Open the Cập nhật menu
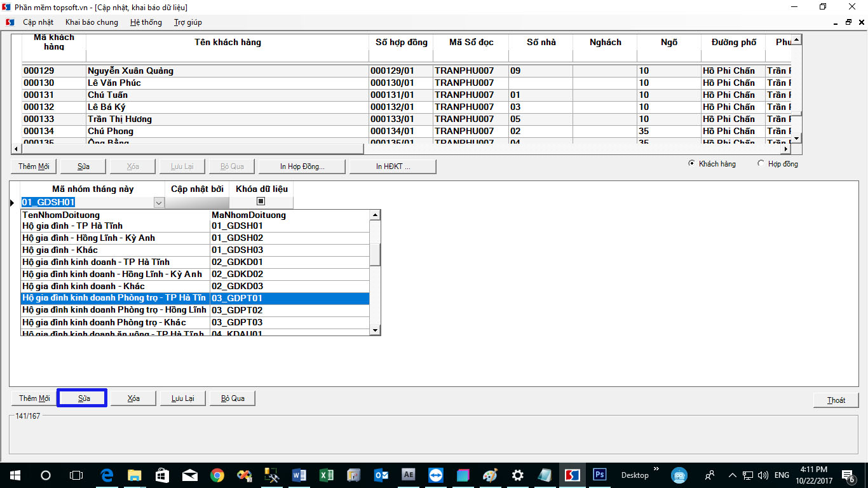Image resolution: width=868 pixels, height=488 pixels. click(38, 22)
